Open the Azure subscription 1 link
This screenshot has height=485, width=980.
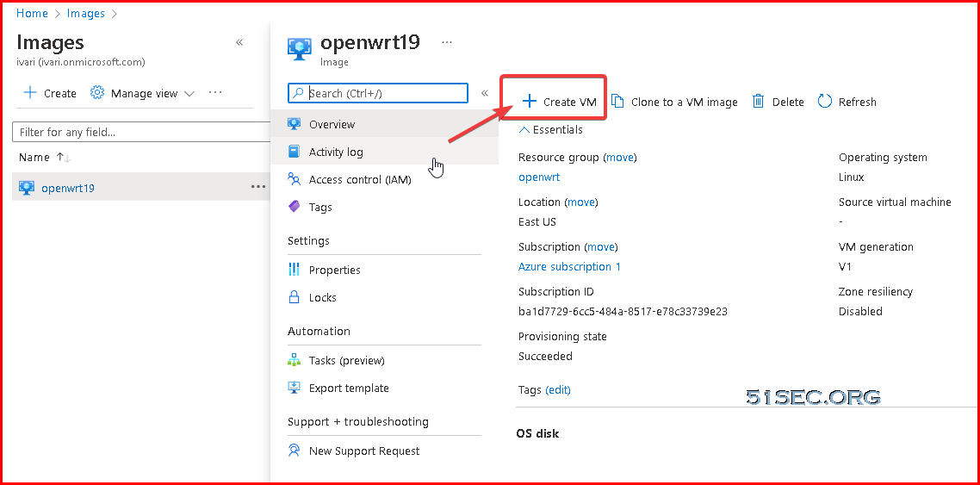569,266
